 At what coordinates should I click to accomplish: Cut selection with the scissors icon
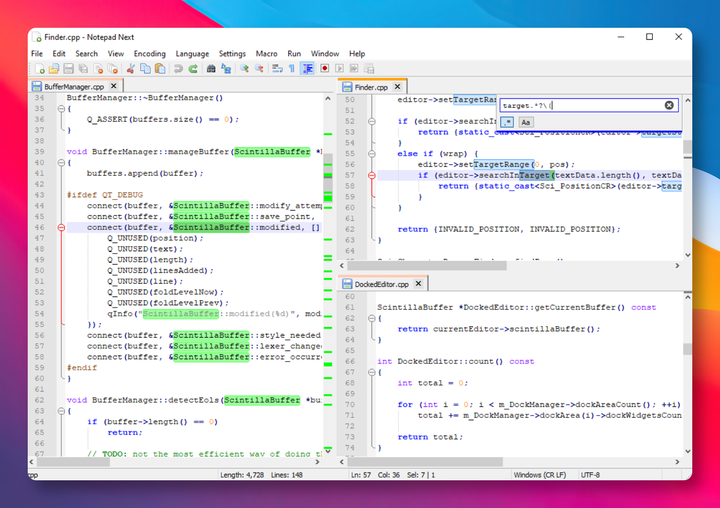click(x=131, y=69)
